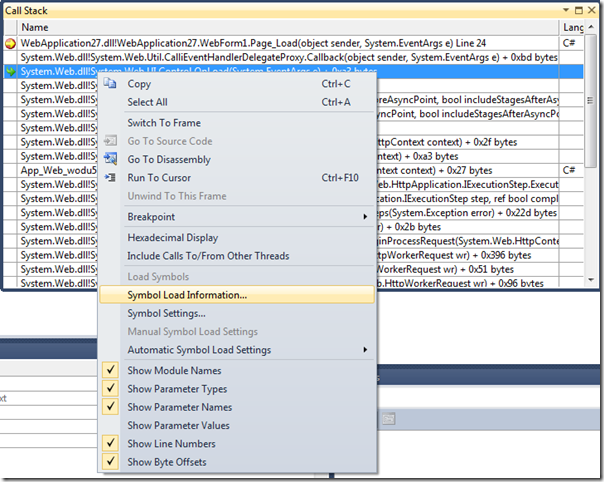Click Copy menu entry

(236, 84)
